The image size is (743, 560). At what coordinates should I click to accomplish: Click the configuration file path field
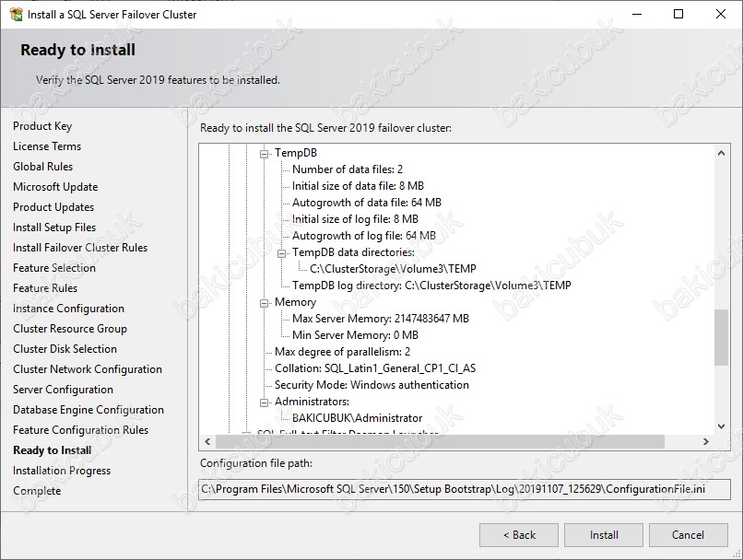[x=465, y=489]
